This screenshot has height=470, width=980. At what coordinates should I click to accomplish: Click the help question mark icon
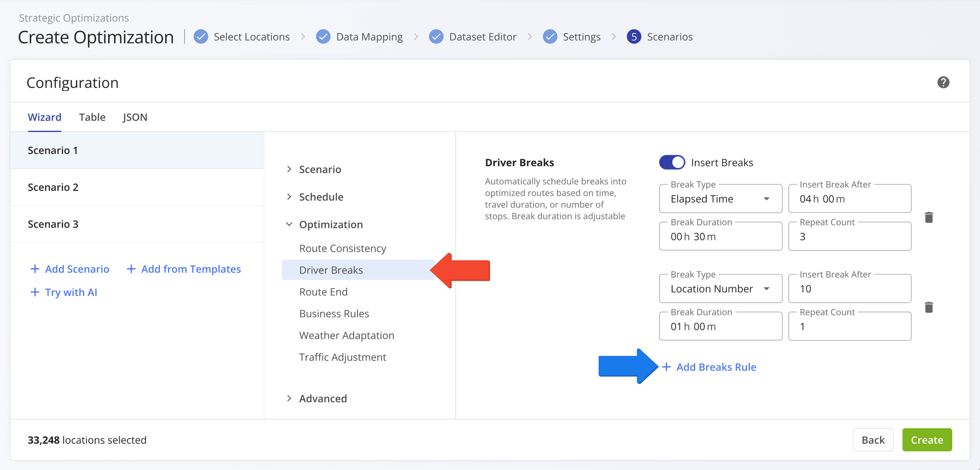click(943, 82)
